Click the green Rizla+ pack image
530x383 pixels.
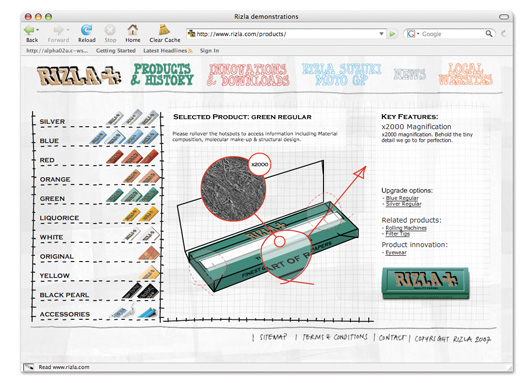point(426,283)
